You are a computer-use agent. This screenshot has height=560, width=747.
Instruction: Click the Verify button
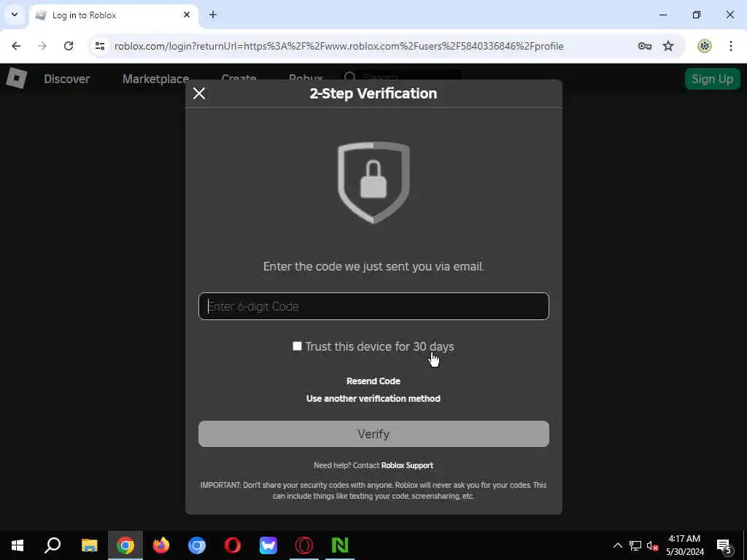(373, 434)
